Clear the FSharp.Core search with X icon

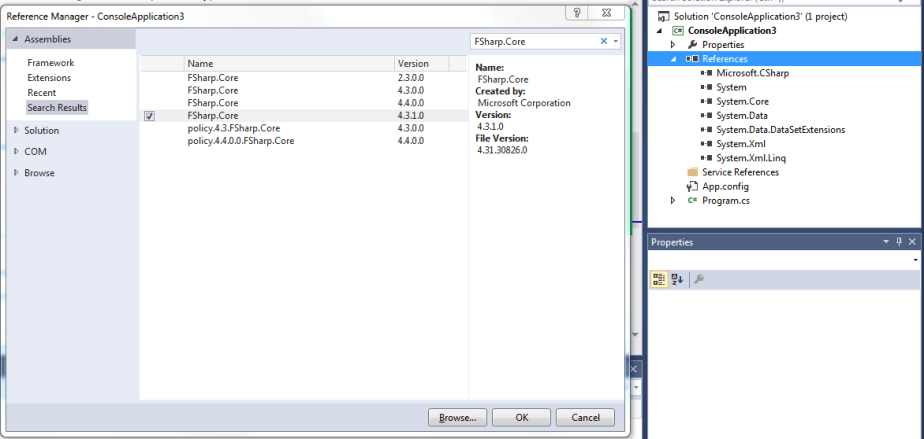point(603,42)
